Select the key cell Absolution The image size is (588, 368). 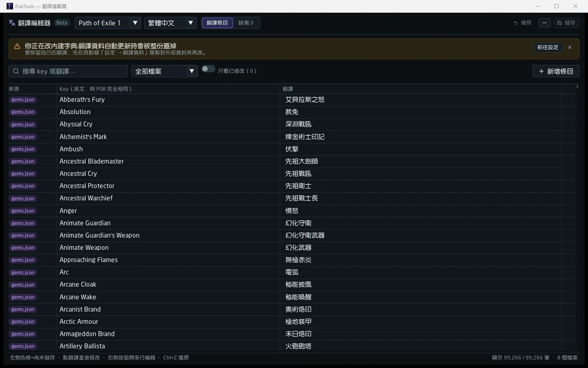click(x=75, y=112)
